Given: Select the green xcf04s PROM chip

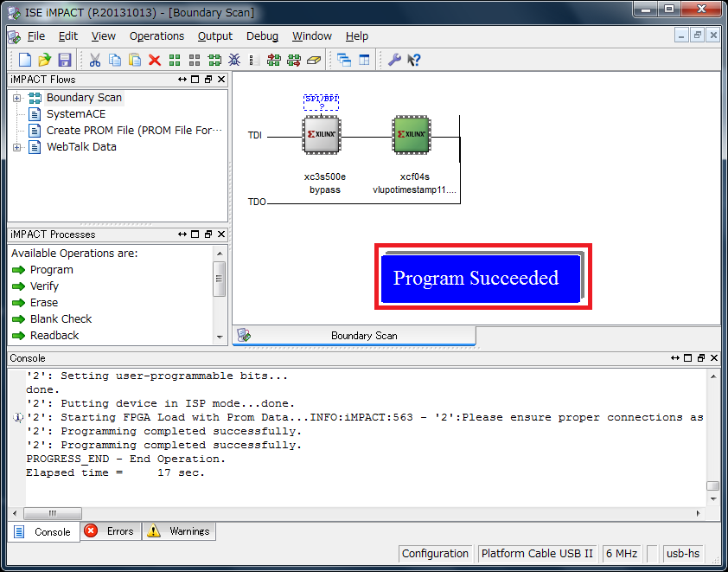Looking at the screenshot, I should click(x=412, y=135).
